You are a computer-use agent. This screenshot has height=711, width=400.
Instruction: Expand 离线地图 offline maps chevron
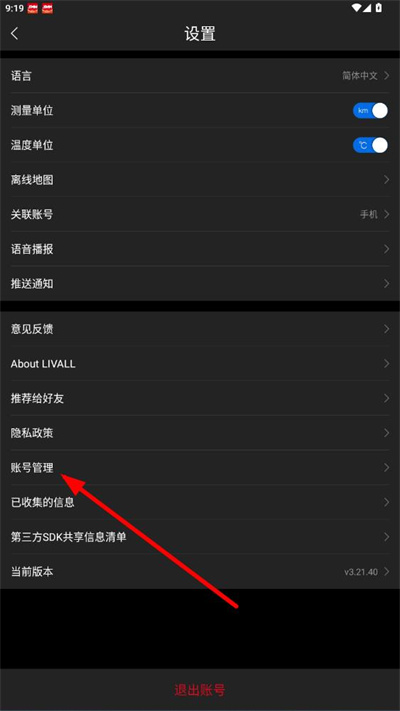pyautogui.click(x=386, y=180)
